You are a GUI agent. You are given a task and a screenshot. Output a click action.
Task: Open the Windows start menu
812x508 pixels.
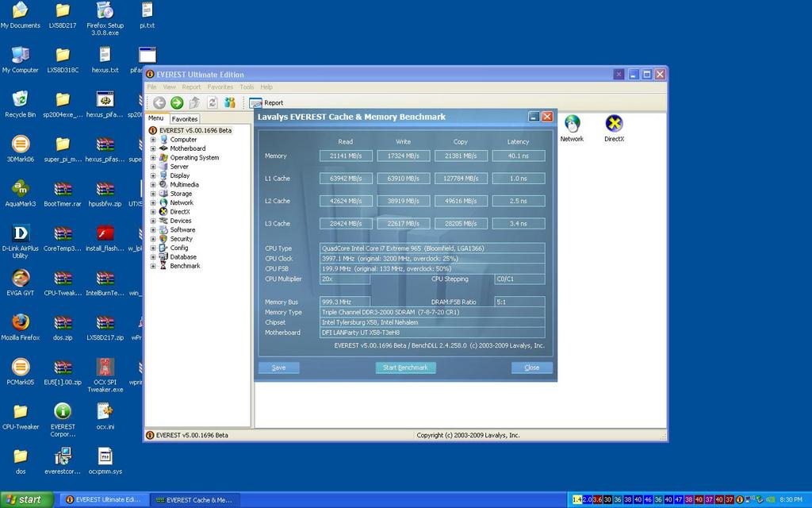click(26, 500)
